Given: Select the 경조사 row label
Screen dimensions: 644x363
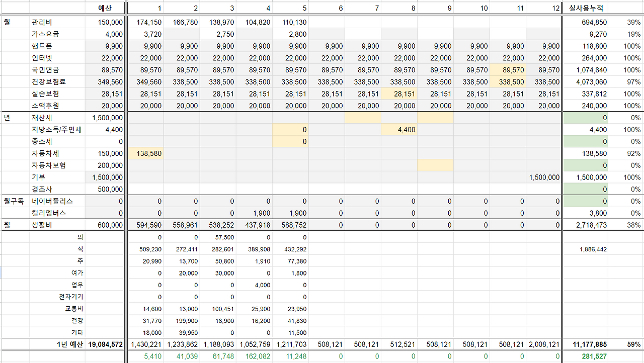Looking at the screenshot, I should tap(41, 190).
